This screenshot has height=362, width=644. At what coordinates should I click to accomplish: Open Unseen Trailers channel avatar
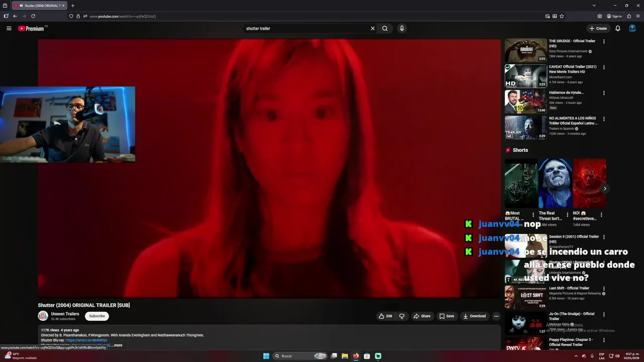43,316
